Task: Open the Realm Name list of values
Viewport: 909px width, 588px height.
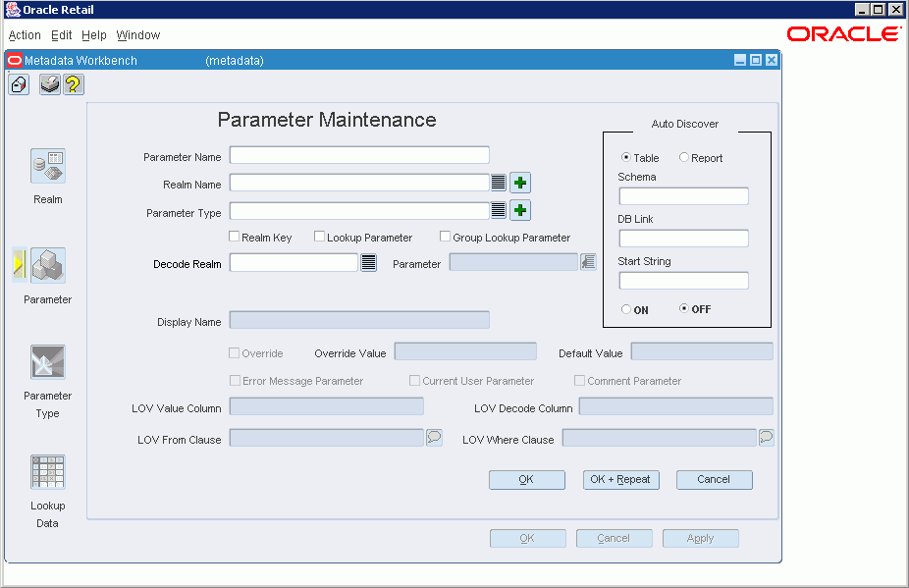Action: 499,183
